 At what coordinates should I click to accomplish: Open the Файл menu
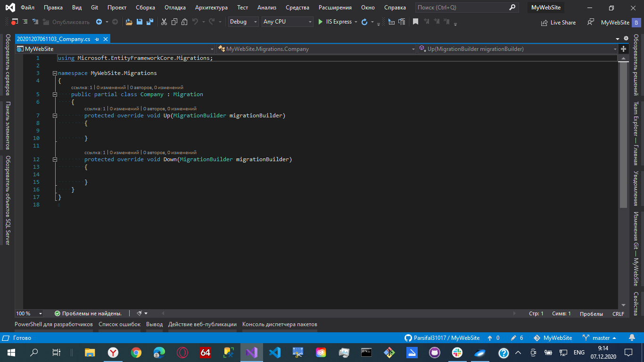[27, 8]
